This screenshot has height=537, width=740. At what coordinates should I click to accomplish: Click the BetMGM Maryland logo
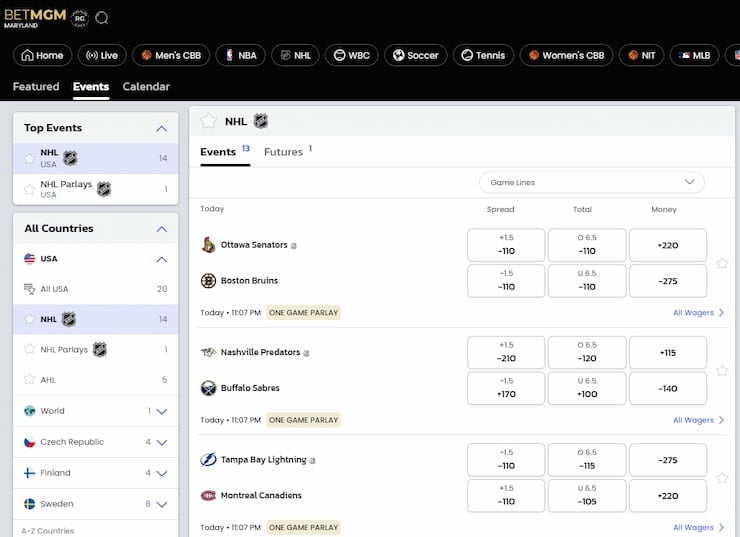click(34, 18)
